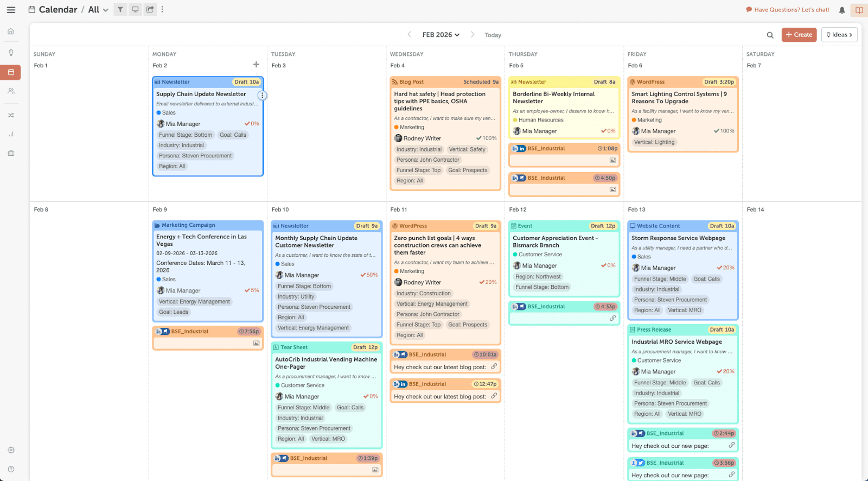This screenshot has height=481, width=868.
Task: Click the Create button
Action: coord(799,35)
